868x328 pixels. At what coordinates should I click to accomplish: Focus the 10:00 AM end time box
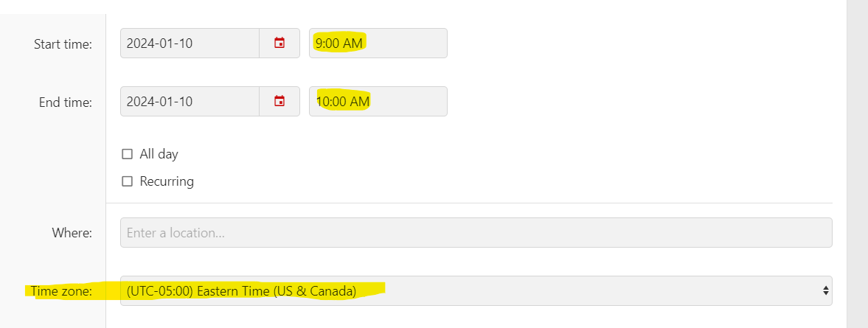click(378, 101)
